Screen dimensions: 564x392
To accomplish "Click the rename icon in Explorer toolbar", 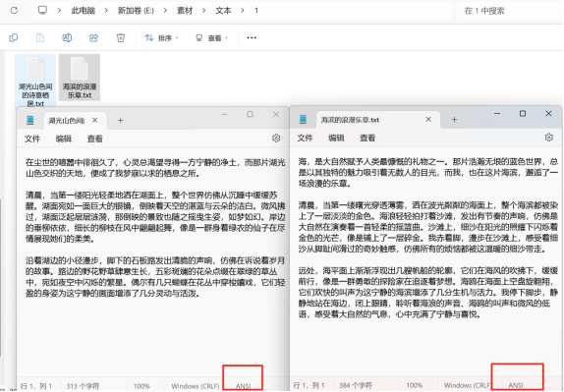I will pyautogui.click(x=67, y=37).
